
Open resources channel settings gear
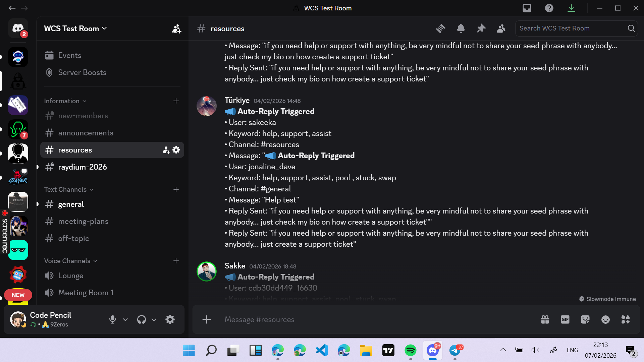click(x=176, y=150)
